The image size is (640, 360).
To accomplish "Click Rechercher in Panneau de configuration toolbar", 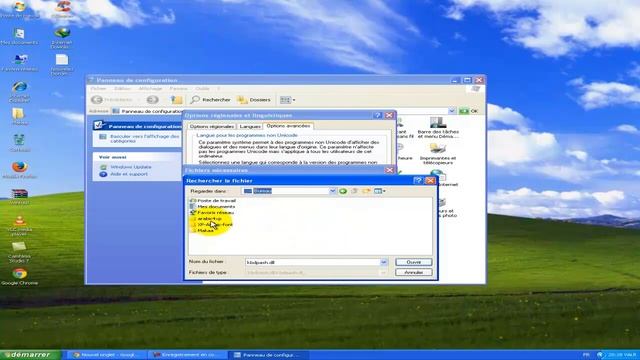I will 211,100.
